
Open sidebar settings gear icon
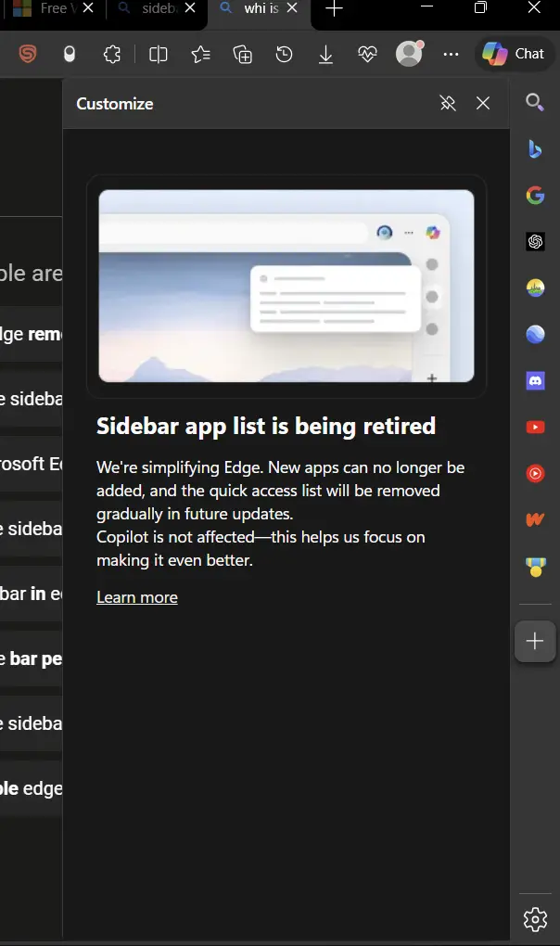535,919
